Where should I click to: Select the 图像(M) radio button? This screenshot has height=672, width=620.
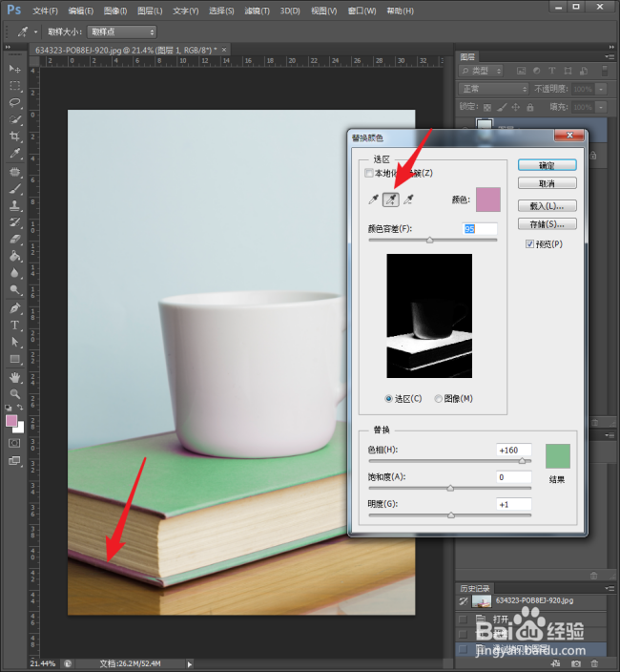coord(438,399)
